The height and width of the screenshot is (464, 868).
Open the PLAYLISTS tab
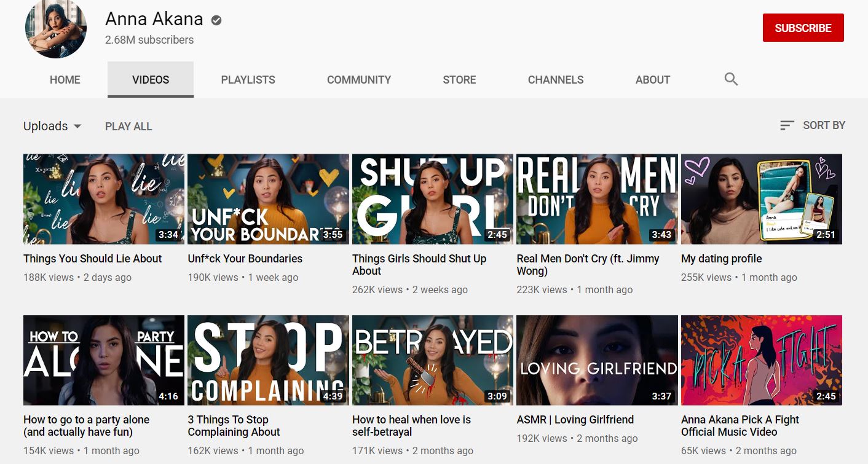click(x=248, y=80)
